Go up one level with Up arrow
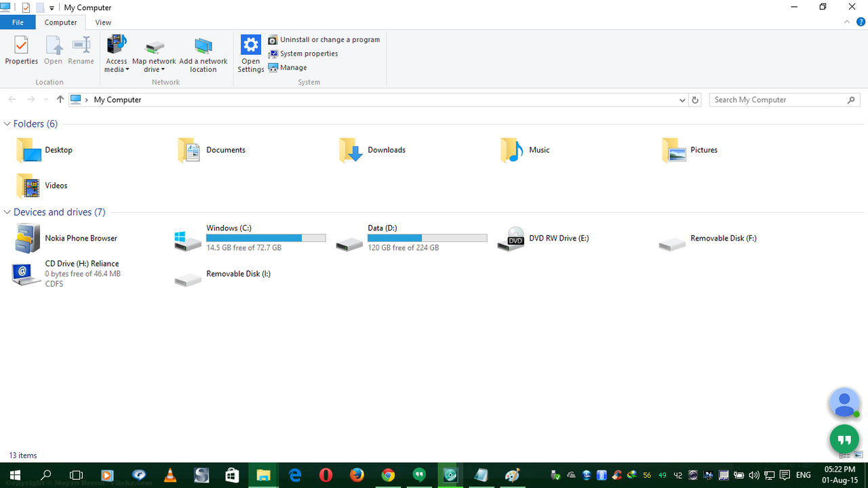Image resolution: width=868 pixels, height=488 pixels. pyautogui.click(x=60, y=100)
